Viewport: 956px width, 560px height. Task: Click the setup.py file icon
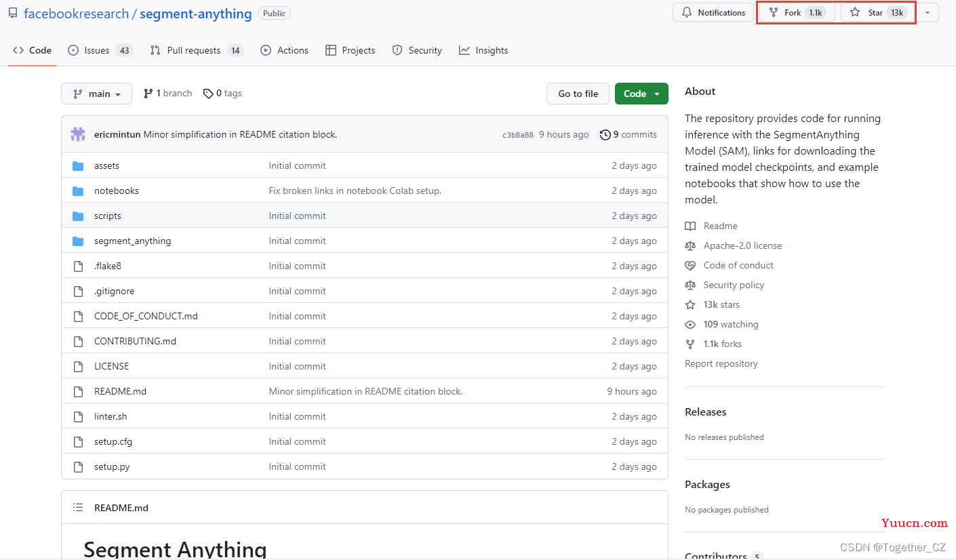point(78,467)
